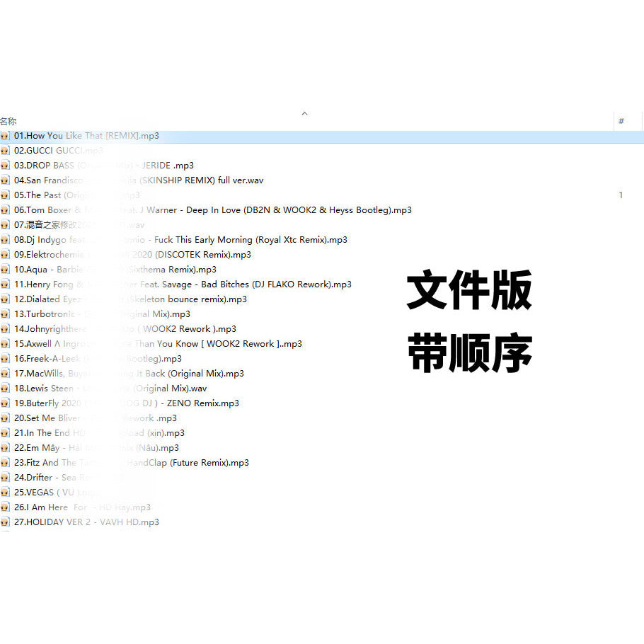The width and height of the screenshot is (644, 644).
Task: Click audio file icon of 07.混音之家
Action: pyautogui.click(x=5, y=224)
